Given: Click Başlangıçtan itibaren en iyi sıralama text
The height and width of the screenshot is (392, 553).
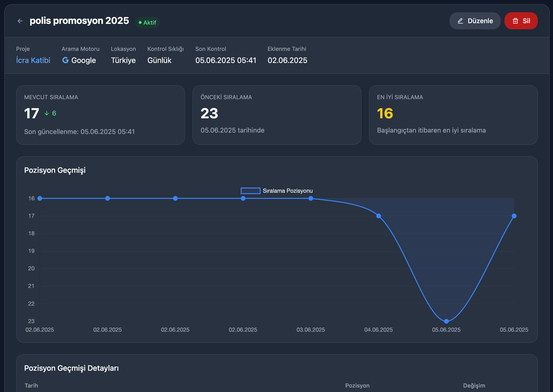Looking at the screenshot, I should pos(431,130).
